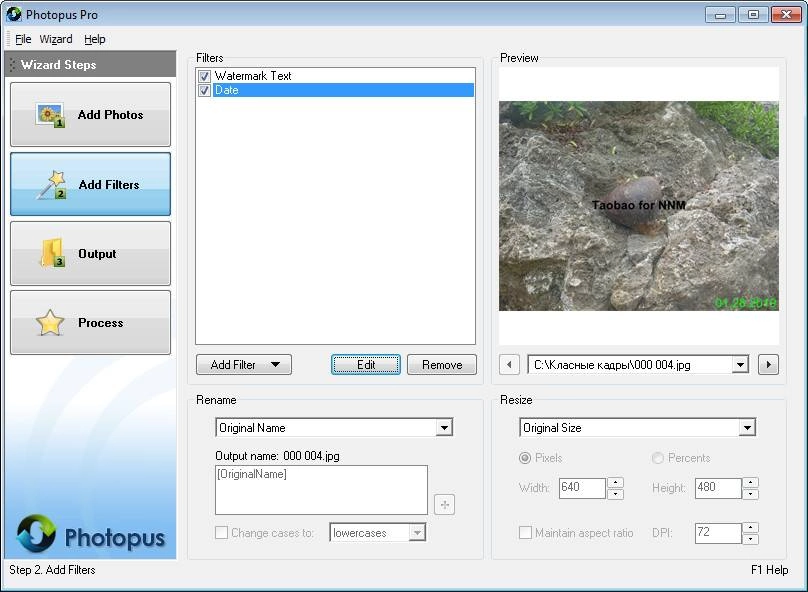Click the Width input field
This screenshot has height=592, width=808.
[582, 488]
